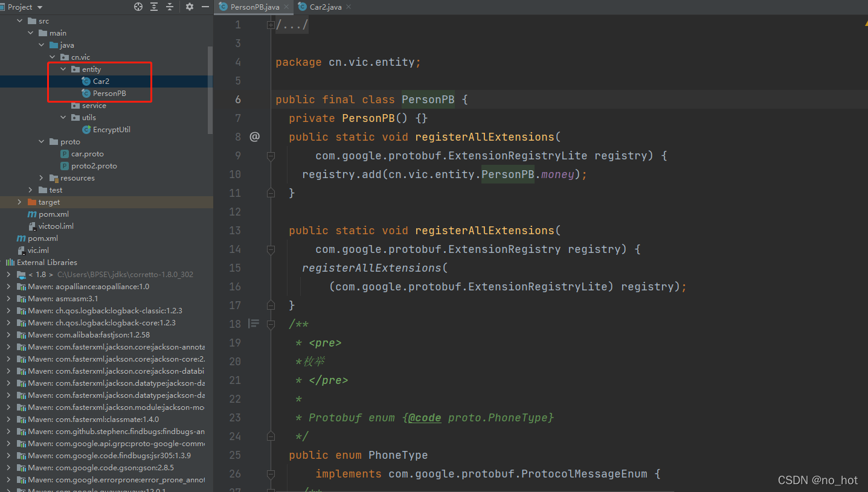Switch to PersonPB.java tab
This screenshot has height=492, width=868.
[255, 7]
